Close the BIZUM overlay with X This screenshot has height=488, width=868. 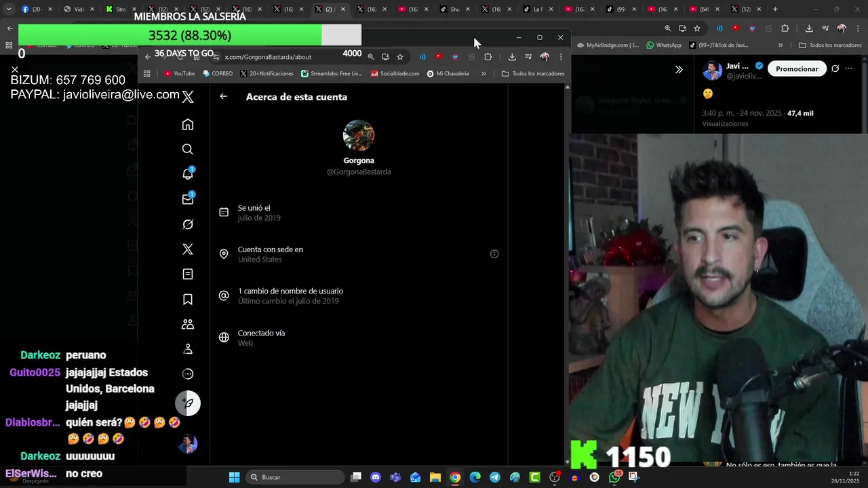pos(14,69)
